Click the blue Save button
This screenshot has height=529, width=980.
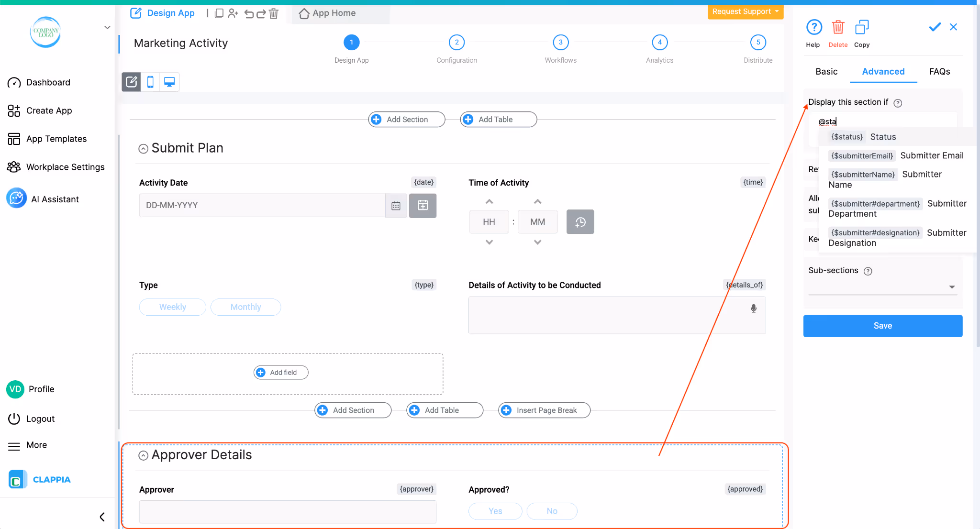click(x=882, y=326)
